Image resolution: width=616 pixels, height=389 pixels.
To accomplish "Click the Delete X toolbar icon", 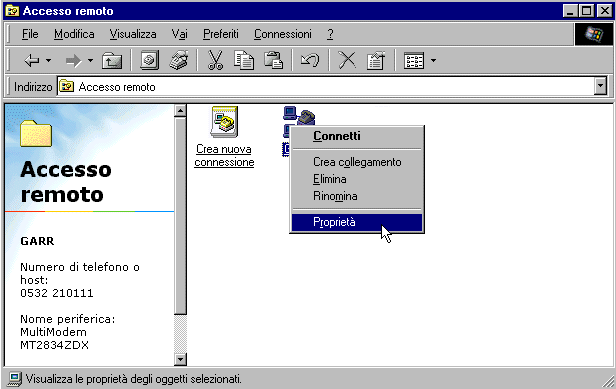I will tap(347, 60).
